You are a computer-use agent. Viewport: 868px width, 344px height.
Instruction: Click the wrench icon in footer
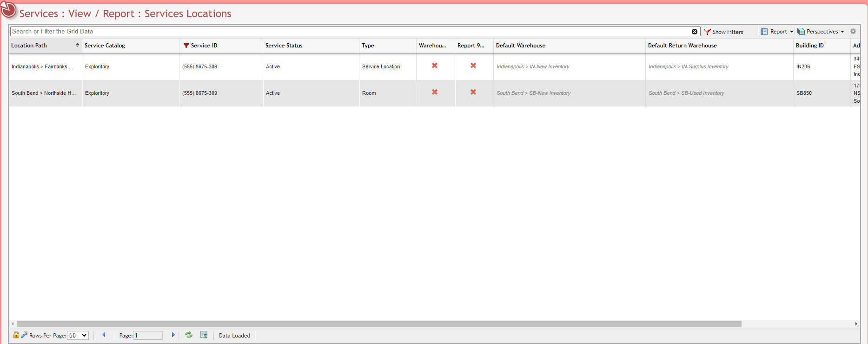pos(24,334)
